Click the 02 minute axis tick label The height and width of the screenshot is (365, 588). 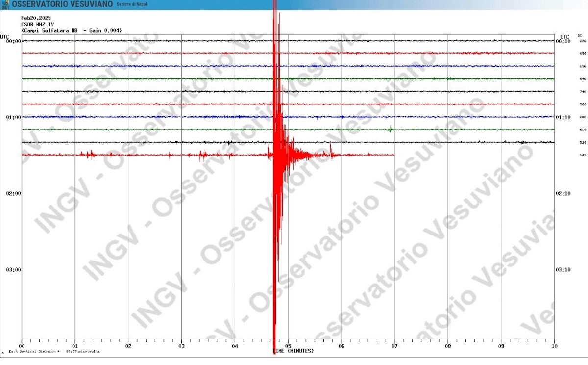click(x=128, y=346)
